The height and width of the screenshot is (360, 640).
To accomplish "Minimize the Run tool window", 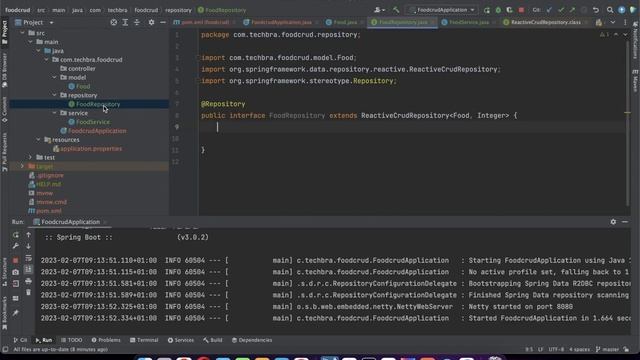I will [x=625, y=222].
